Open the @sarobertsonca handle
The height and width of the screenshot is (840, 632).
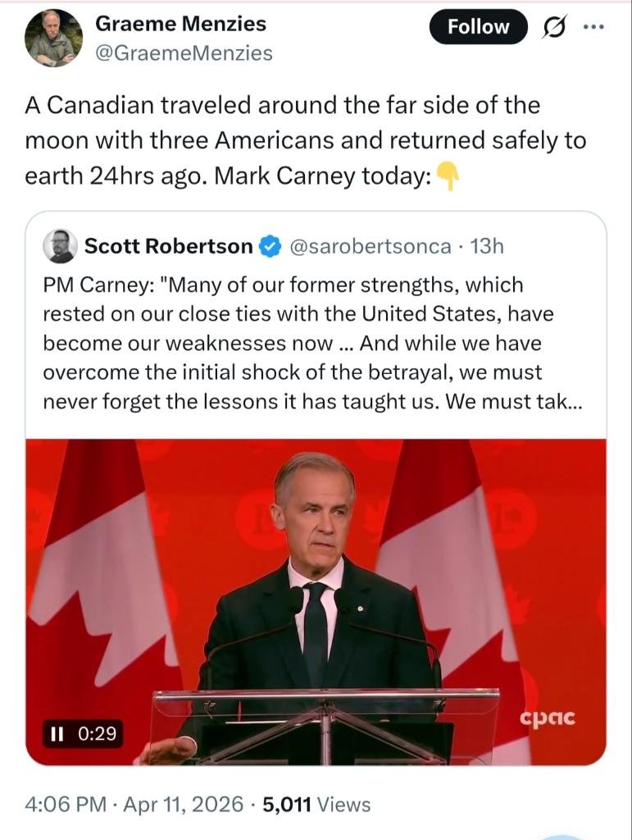tap(370, 246)
